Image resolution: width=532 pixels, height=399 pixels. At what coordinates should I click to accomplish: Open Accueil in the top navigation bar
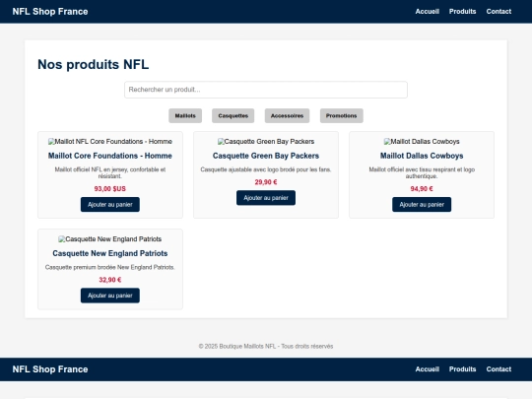point(428,12)
